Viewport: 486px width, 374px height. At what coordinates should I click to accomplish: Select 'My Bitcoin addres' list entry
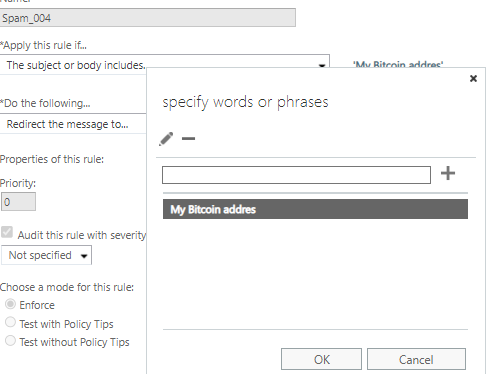tap(315, 209)
